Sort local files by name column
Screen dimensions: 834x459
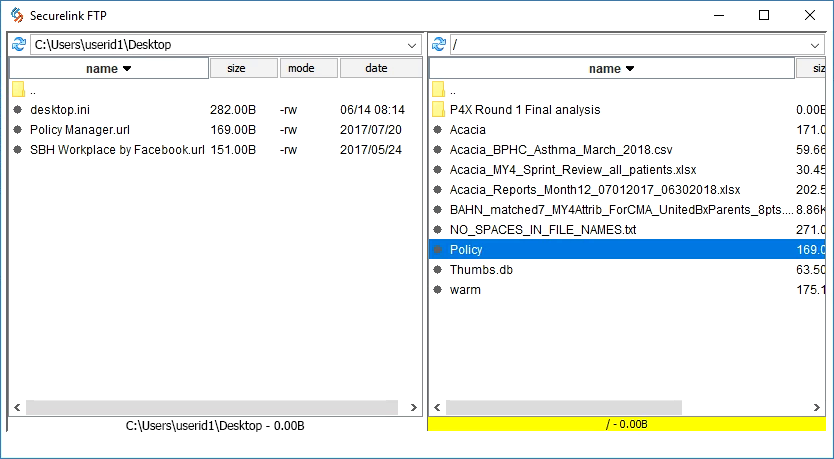coord(108,69)
